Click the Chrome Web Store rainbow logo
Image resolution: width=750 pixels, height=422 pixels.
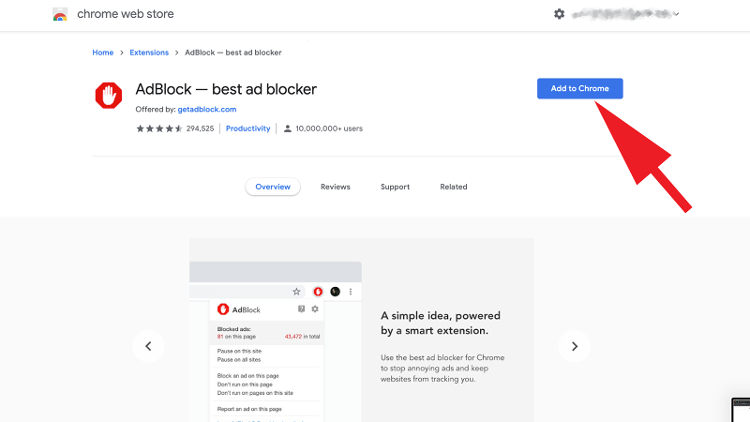pos(60,14)
